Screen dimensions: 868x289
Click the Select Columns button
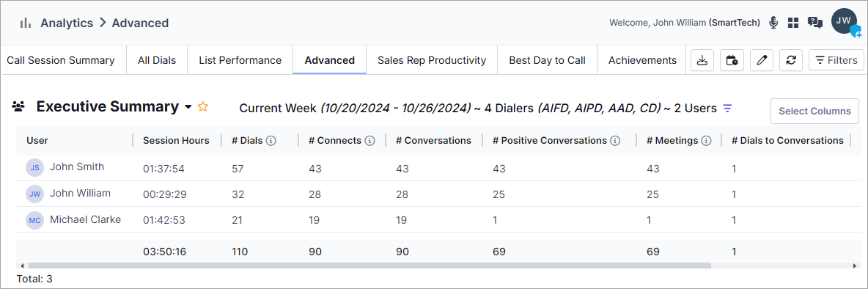[815, 111]
